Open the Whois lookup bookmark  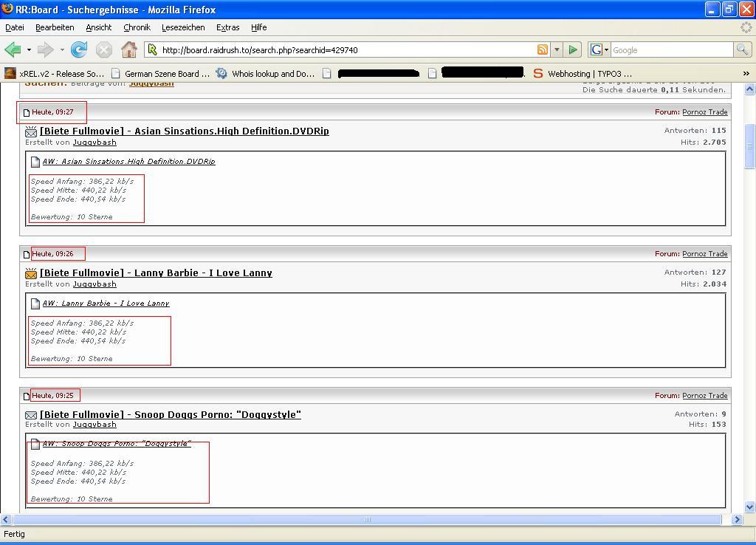pos(265,74)
